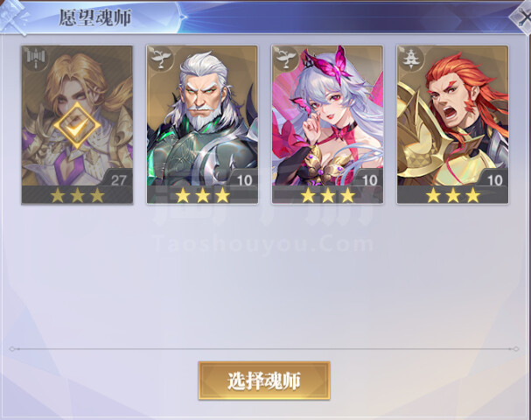
Task: Click level 10 badge on butterfly girl card
Action: [369, 180]
